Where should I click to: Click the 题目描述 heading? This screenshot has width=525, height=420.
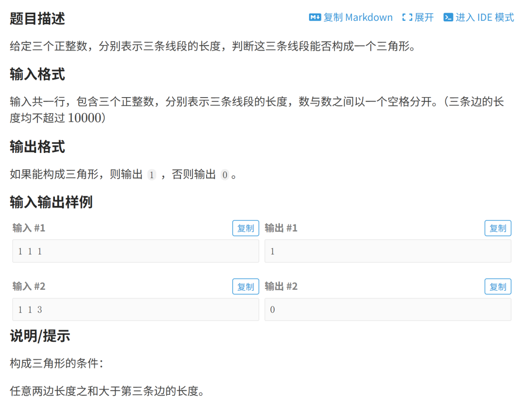point(37,18)
